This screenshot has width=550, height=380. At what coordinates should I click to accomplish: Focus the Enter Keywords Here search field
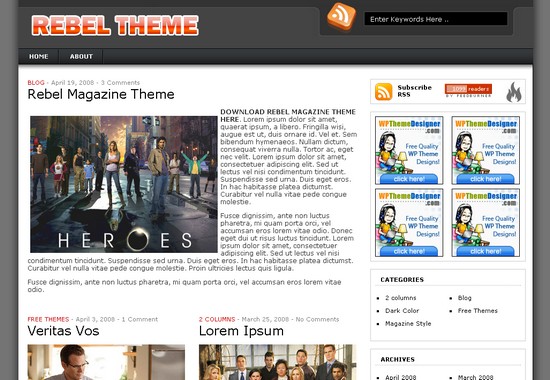point(436,19)
